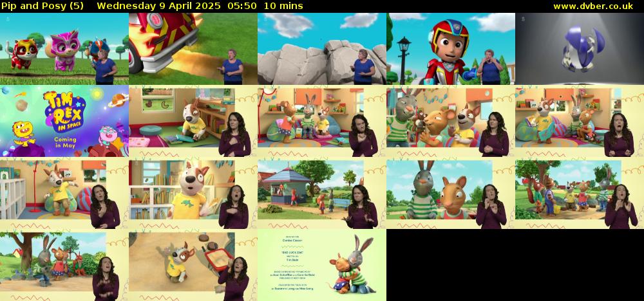Viewport: 644px width, 301px height.
Task: Open thumbnail showing the blue-roofed park kiosk
Action: tap(322, 193)
